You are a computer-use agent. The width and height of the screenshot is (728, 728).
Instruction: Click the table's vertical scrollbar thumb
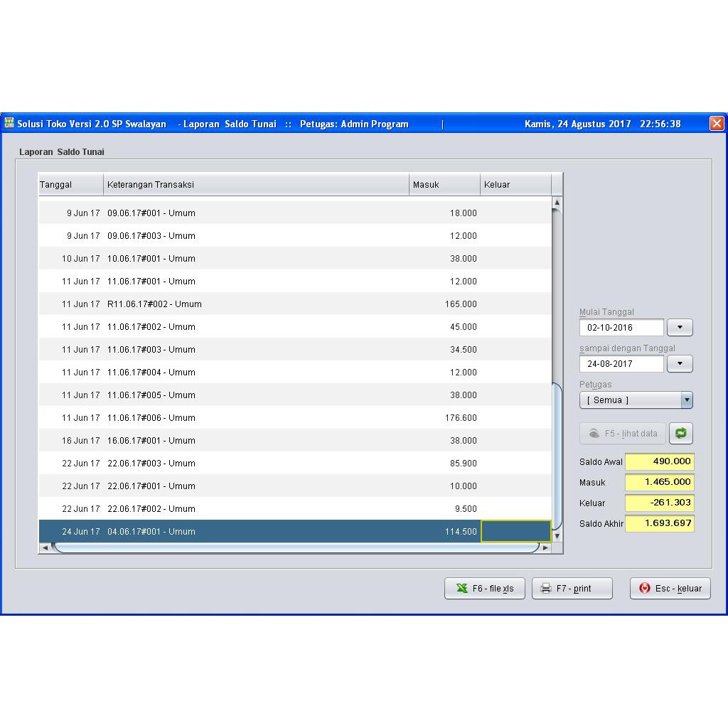(x=557, y=456)
